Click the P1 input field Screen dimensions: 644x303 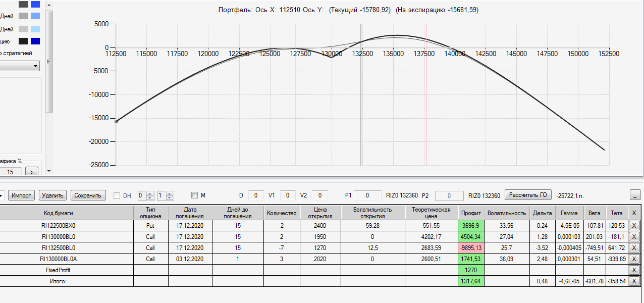point(367,195)
